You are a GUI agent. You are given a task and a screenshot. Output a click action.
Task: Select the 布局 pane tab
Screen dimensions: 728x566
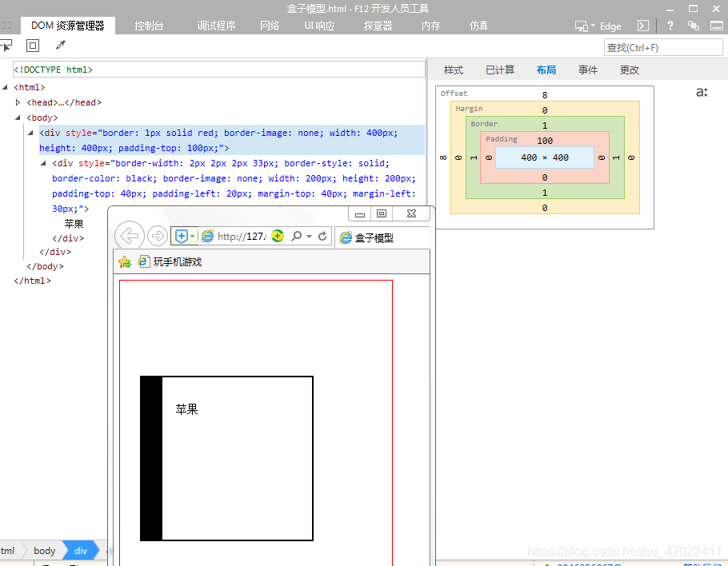click(x=546, y=70)
